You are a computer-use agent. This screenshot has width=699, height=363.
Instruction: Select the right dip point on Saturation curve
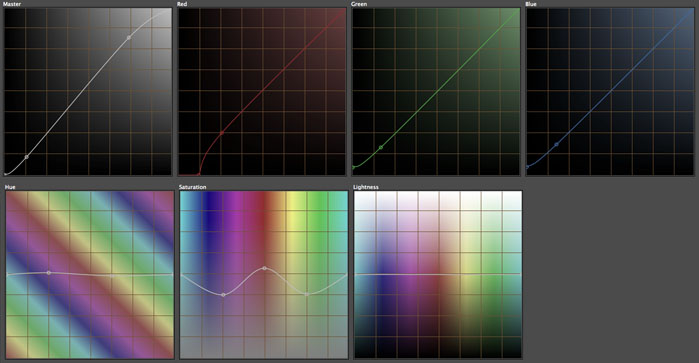point(307,294)
